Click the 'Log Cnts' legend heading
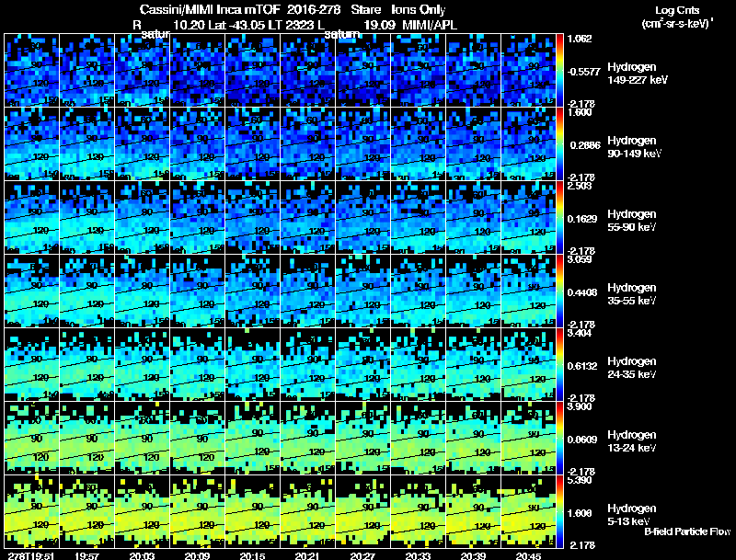This screenshot has width=736, height=560. [677, 10]
